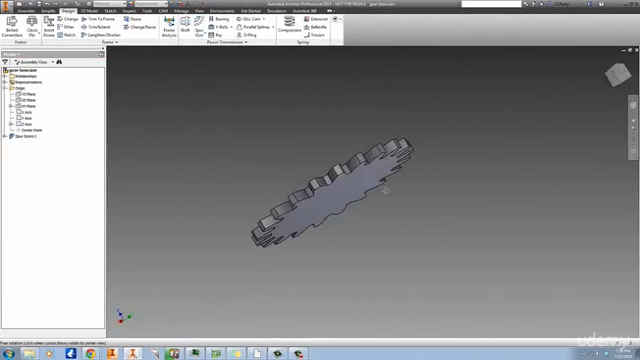Expand the Spur Gears:1 node

pos(5,136)
